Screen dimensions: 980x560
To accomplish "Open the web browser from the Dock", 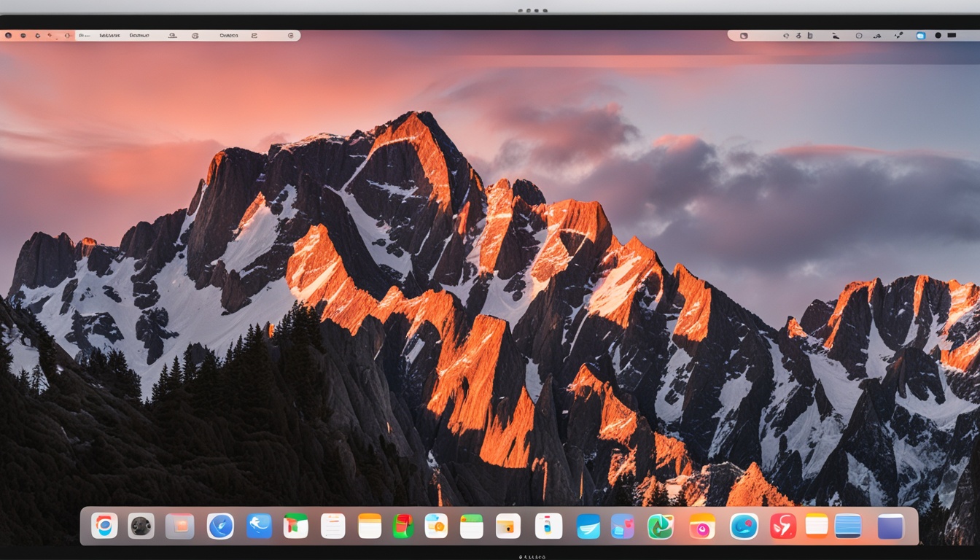I will (x=104, y=526).
